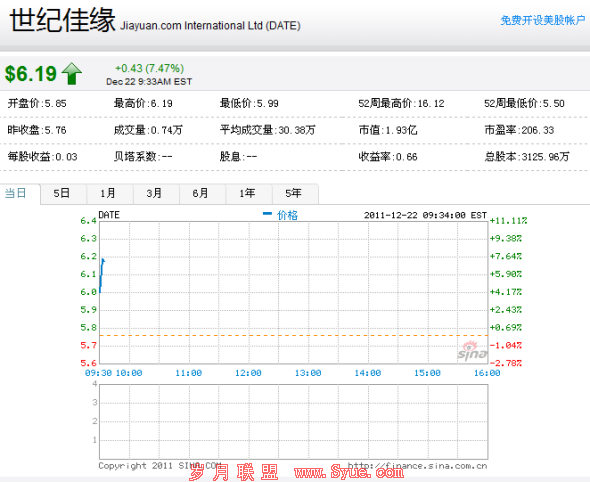Click the 成交量:0.74万 value
590x482 pixels.
point(148,130)
